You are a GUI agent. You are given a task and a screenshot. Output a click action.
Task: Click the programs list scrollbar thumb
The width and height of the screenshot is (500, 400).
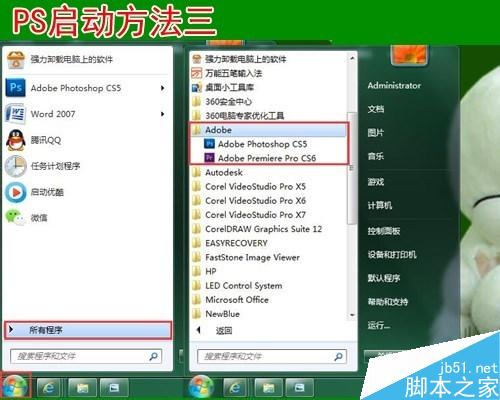click(x=352, y=168)
